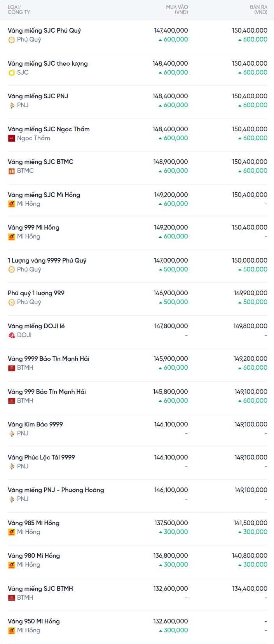Click buy price 132,600,000 of Vàng 950 Mi Hồng

pos(171,621)
